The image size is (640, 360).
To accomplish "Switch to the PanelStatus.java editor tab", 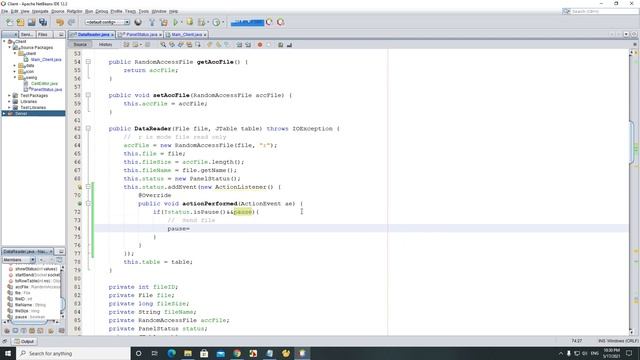I will pyautogui.click(x=140, y=35).
